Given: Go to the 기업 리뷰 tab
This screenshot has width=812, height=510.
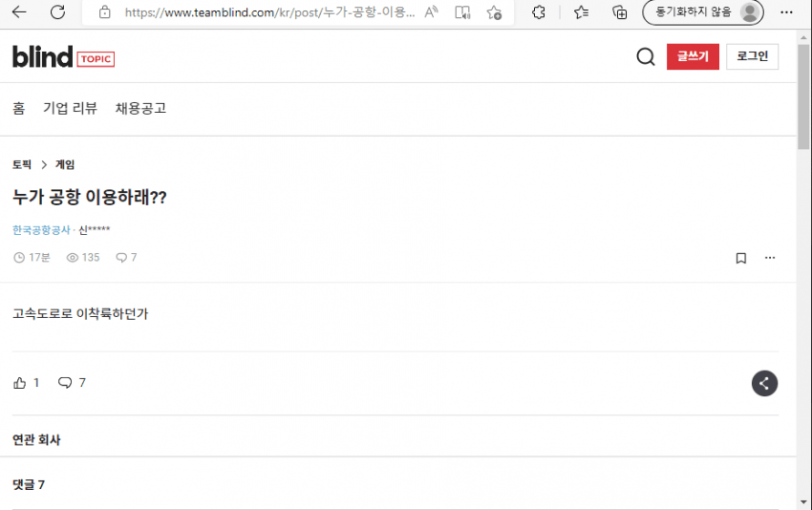Looking at the screenshot, I should pyautogui.click(x=70, y=108).
